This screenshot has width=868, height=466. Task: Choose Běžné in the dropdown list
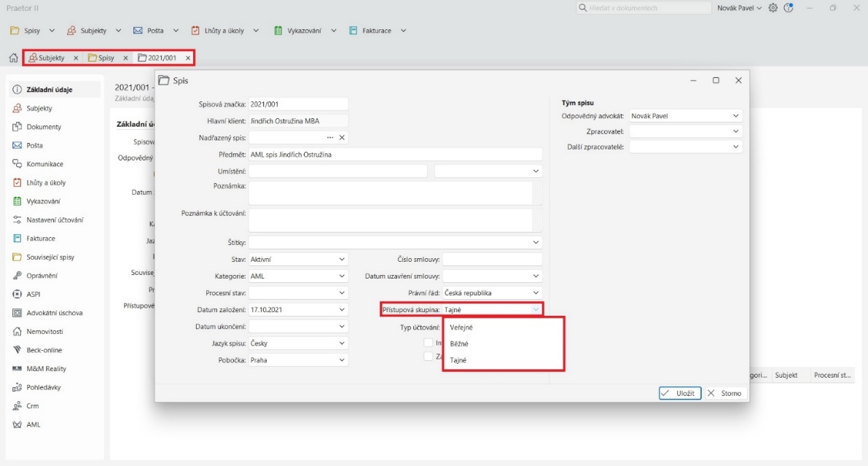(459, 343)
